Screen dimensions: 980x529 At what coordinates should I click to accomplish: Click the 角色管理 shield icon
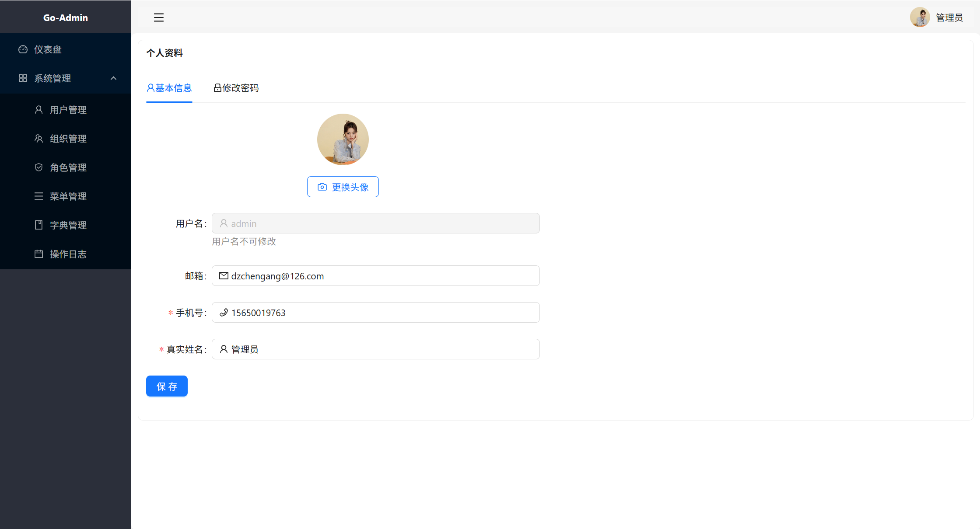click(38, 167)
